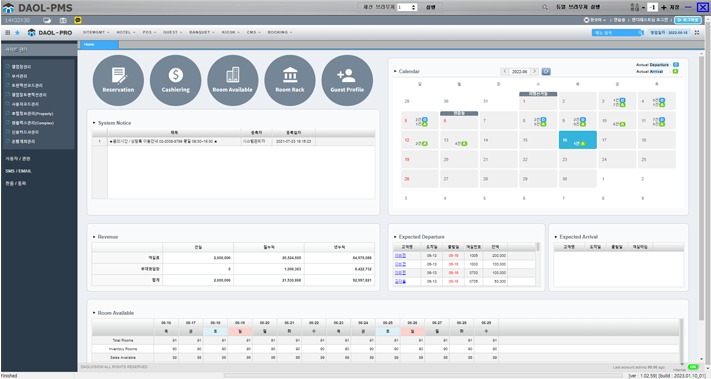Click the fullscreen expand icon near business date
This screenshot has width=711, height=379.
[696, 33]
